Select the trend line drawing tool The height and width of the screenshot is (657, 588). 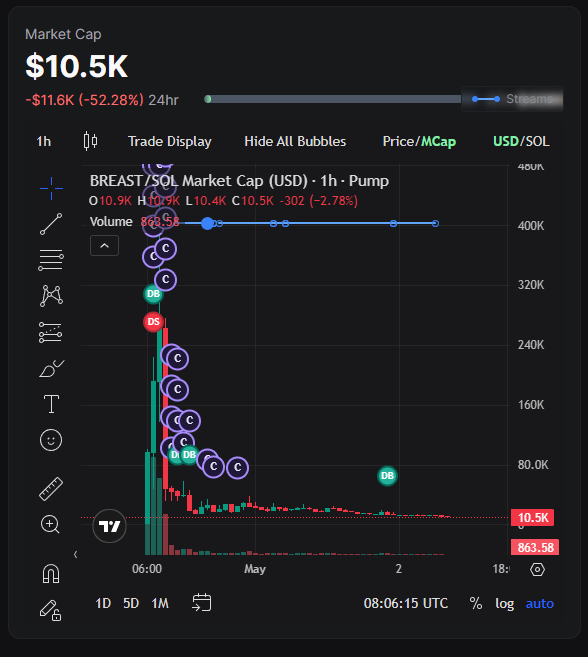(x=51, y=224)
